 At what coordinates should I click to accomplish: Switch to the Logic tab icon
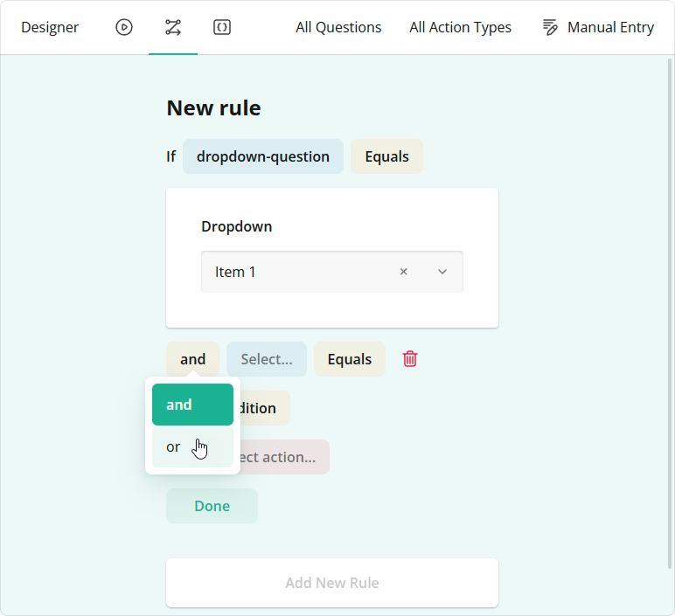[173, 27]
